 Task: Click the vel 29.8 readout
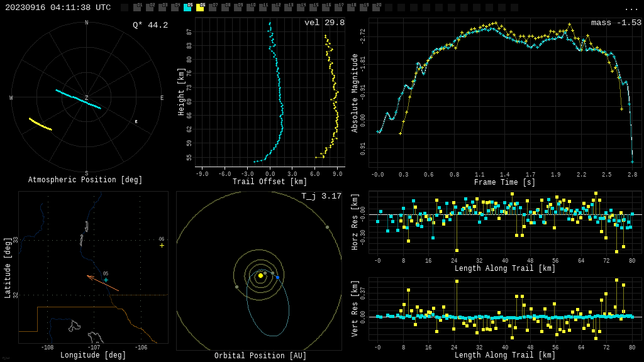pos(325,23)
